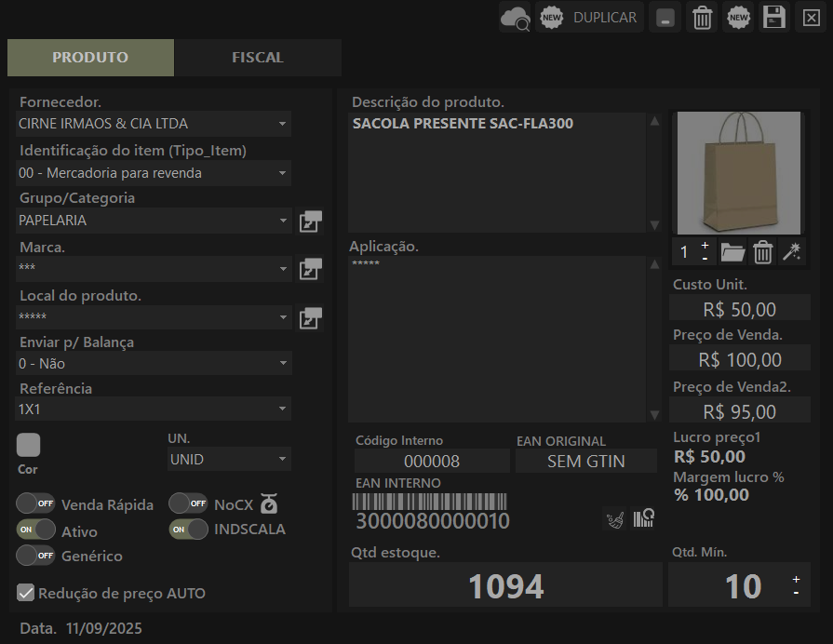Open the image folder browse icon
Image resolution: width=833 pixels, height=644 pixels.
coord(733,252)
